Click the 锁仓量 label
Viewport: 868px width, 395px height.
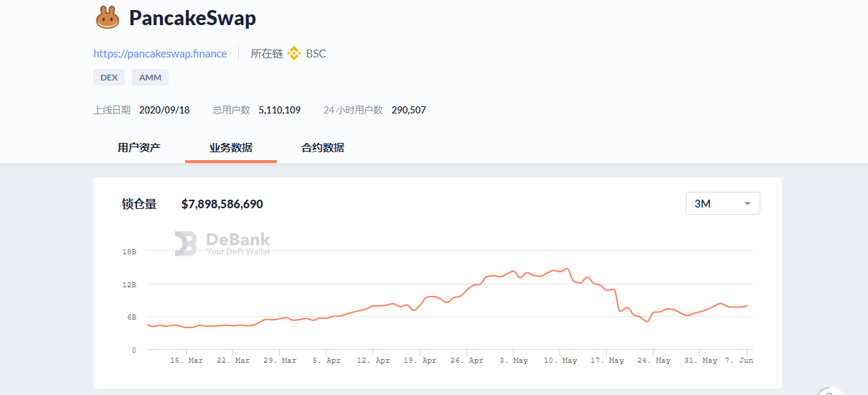[x=139, y=204]
